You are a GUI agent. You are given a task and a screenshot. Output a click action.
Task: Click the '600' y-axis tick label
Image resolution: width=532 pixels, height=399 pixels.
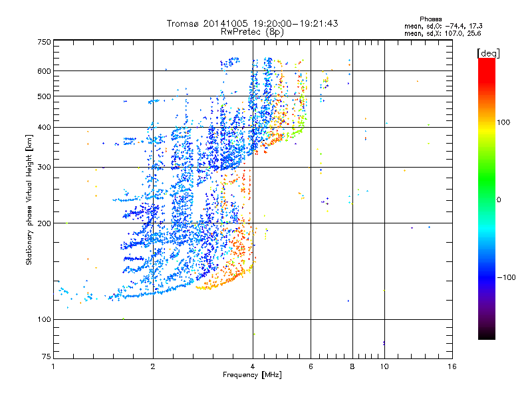coord(44,71)
